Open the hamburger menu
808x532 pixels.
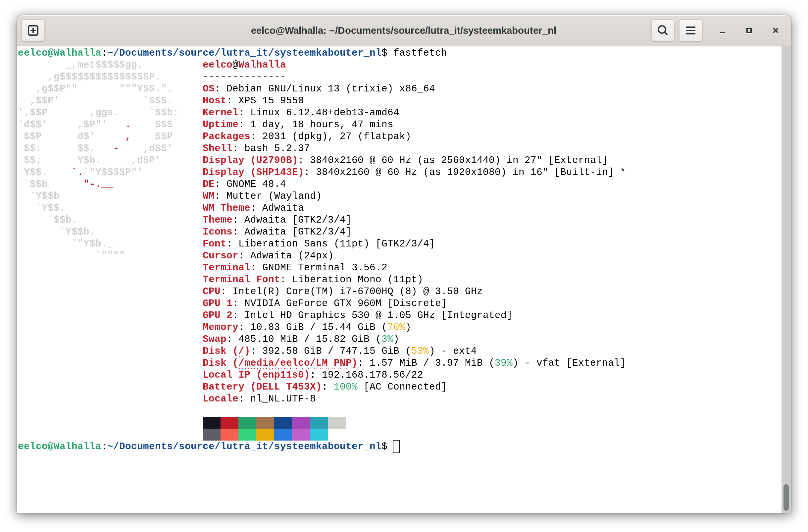click(x=690, y=30)
